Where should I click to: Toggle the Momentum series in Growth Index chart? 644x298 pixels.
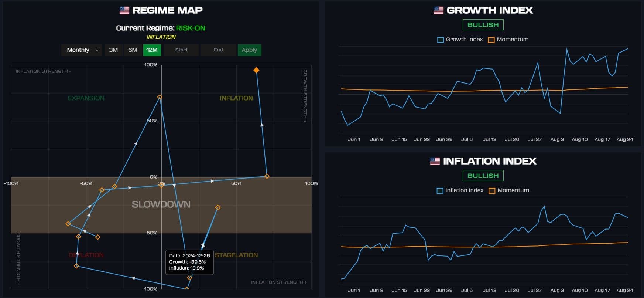tap(508, 40)
